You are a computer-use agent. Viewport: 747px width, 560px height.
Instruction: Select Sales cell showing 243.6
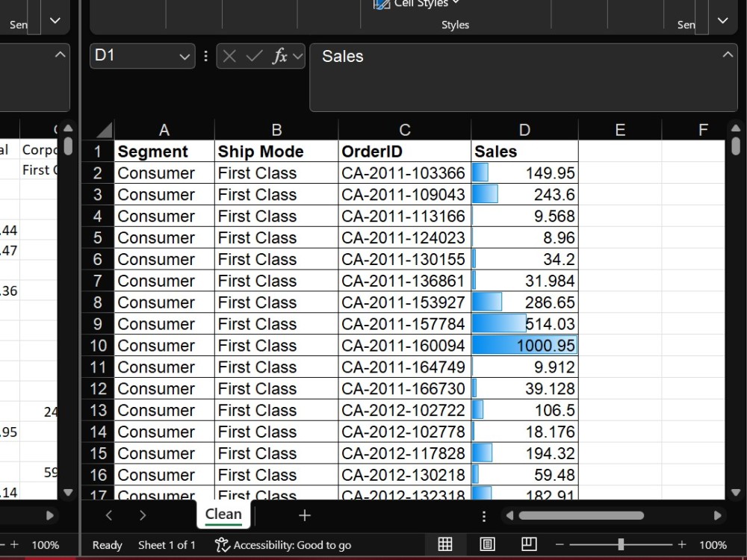(x=524, y=194)
